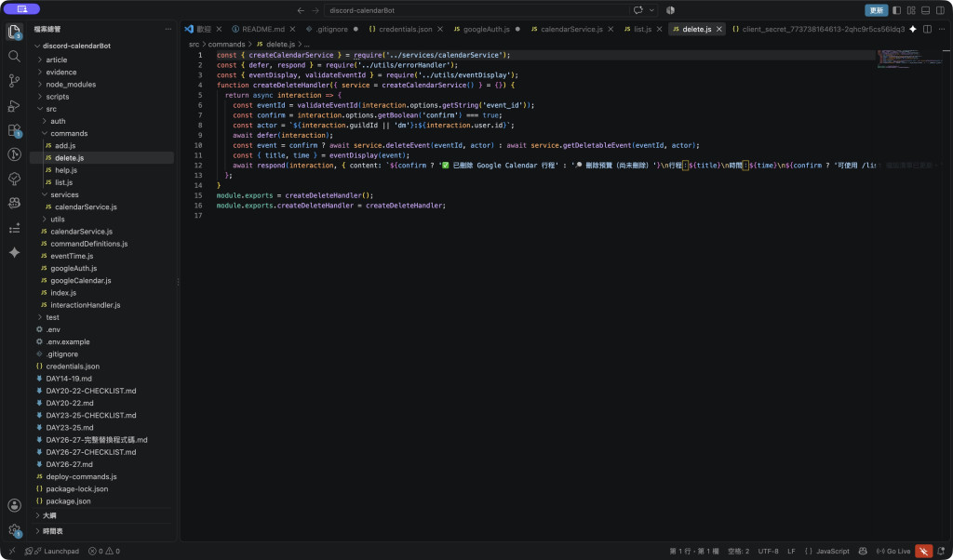Toggle the bottom panel layout button
The width and height of the screenshot is (953, 560).
[926, 10]
